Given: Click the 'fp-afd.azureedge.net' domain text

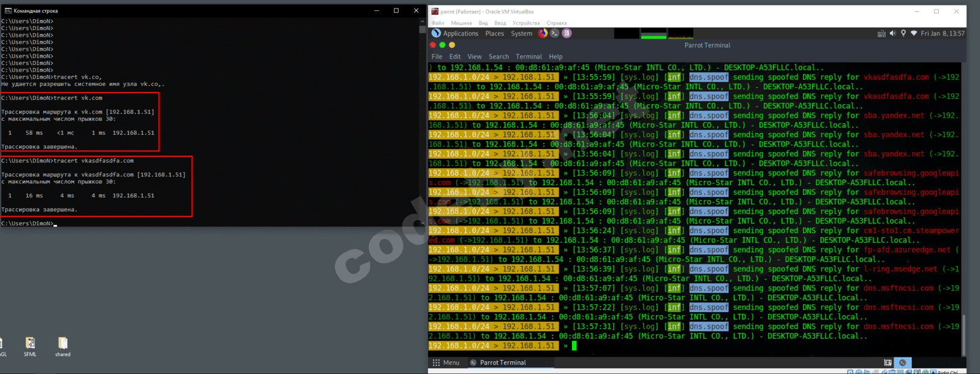Looking at the screenshot, I should tap(907, 250).
